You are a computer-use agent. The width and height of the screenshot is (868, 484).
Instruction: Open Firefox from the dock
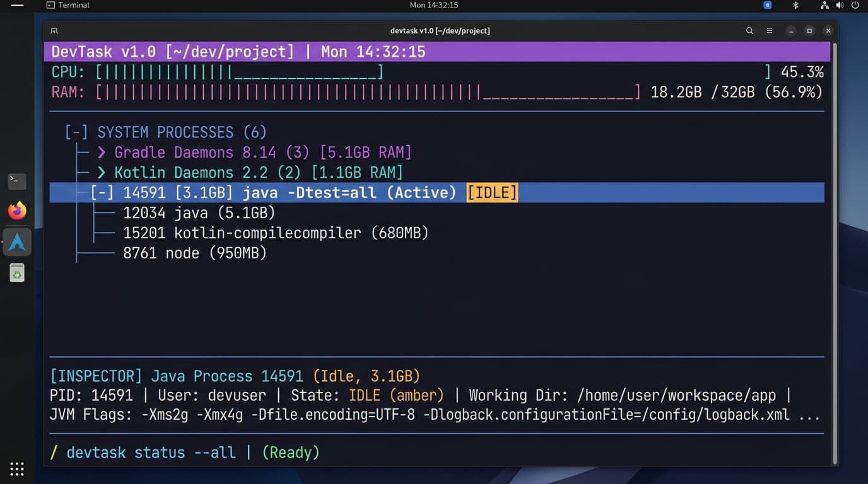tap(17, 210)
